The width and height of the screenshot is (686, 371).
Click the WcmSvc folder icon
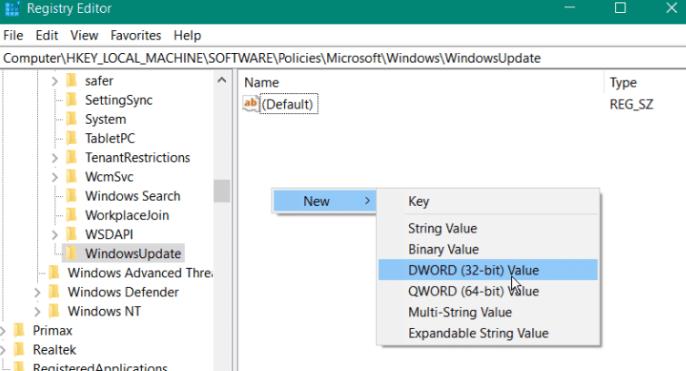(71, 177)
